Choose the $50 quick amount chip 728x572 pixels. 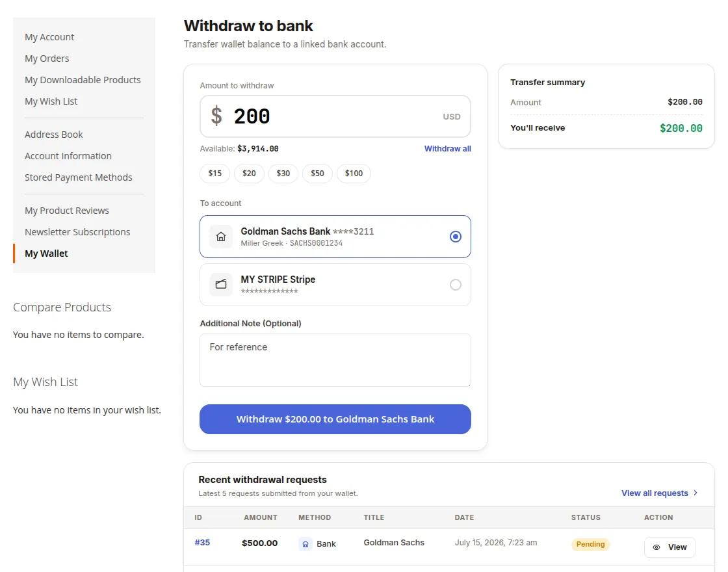pos(318,173)
